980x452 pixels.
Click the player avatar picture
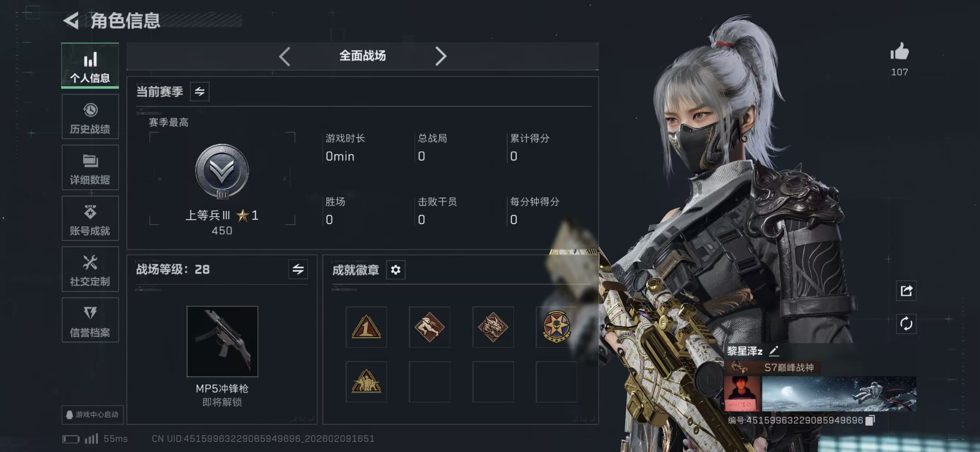(742, 394)
